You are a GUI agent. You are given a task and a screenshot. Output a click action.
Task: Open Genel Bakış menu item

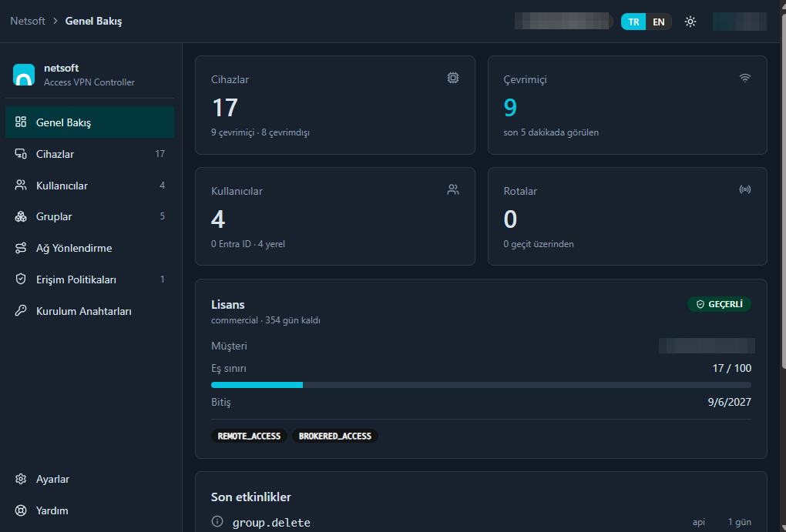tap(89, 122)
